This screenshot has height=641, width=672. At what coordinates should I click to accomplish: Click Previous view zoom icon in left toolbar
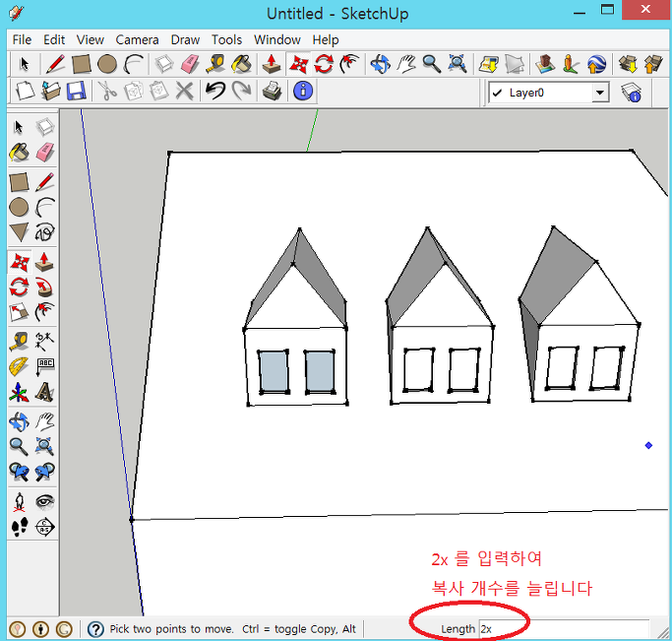20,472
